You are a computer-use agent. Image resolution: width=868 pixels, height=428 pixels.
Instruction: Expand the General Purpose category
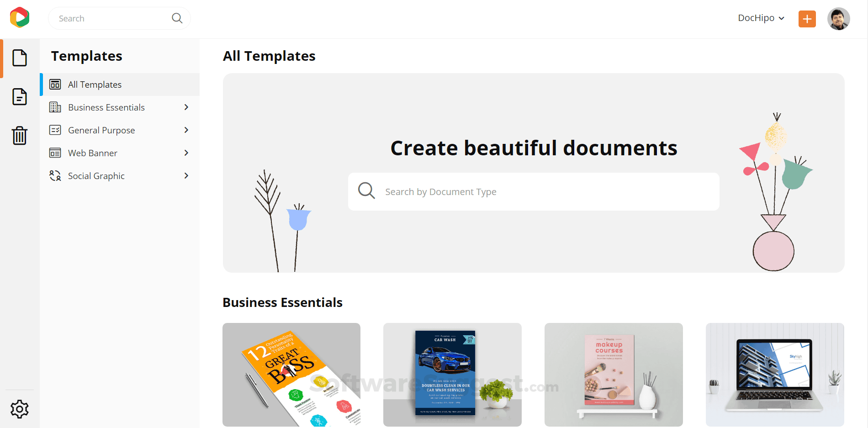(186, 130)
